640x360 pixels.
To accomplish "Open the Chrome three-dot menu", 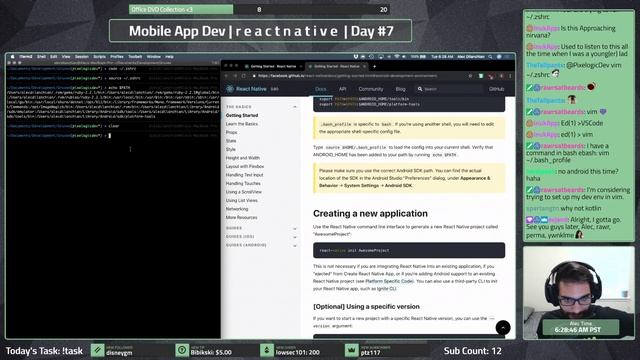I will tap(510, 76).
